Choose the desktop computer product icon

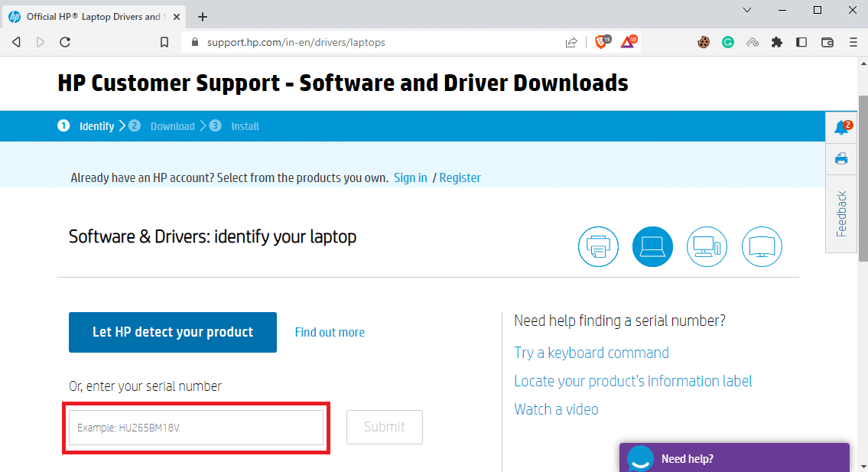point(707,246)
